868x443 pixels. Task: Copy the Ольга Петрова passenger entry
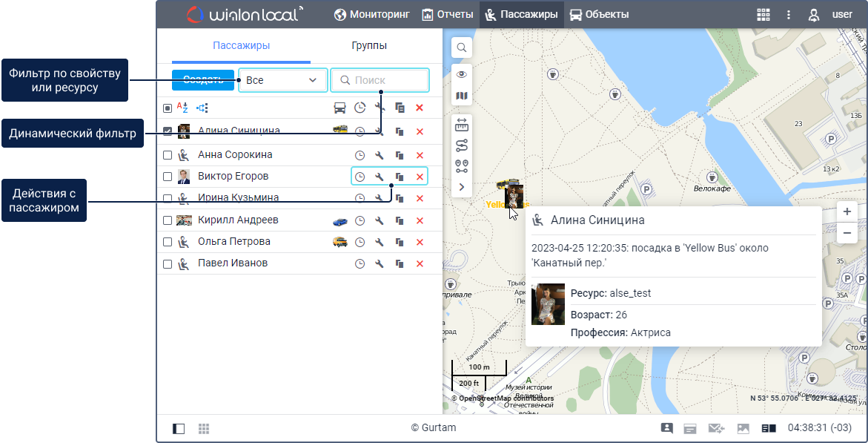pos(400,242)
